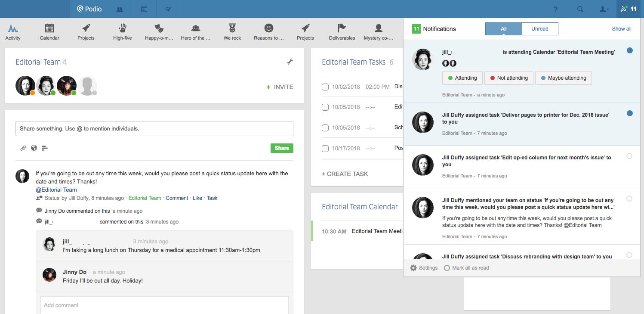Check the 10/02/2018 task checkbox
The width and height of the screenshot is (644, 314).
(x=325, y=87)
